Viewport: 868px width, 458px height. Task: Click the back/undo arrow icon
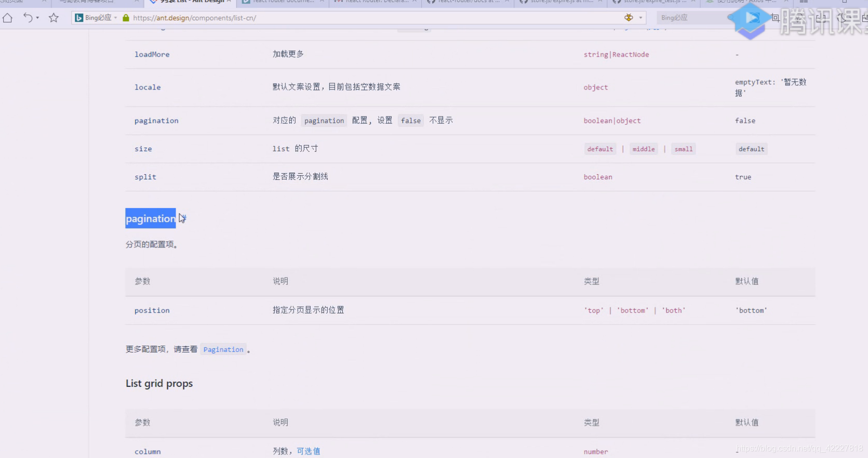click(28, 18)
